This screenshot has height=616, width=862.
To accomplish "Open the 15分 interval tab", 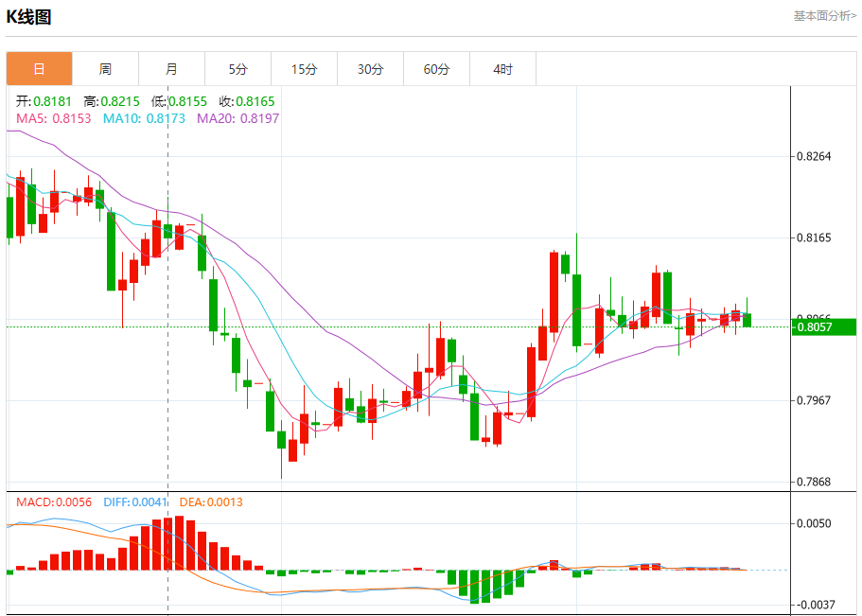I will 304,69.
